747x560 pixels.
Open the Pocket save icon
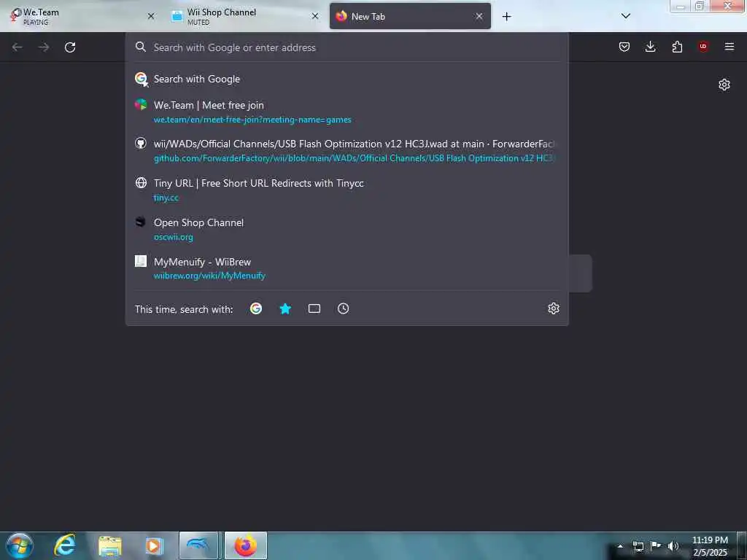pyautogui.click(x=624, y=47)
